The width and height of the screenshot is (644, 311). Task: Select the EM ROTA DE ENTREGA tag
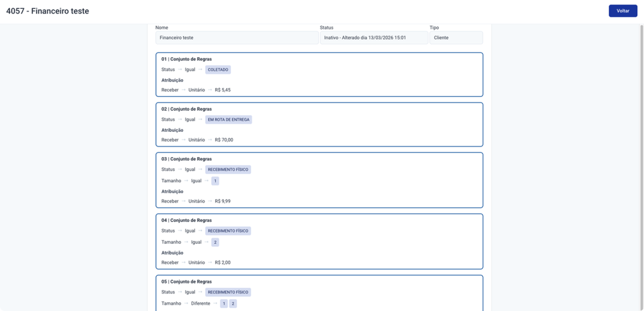click(x=228, y=119)
